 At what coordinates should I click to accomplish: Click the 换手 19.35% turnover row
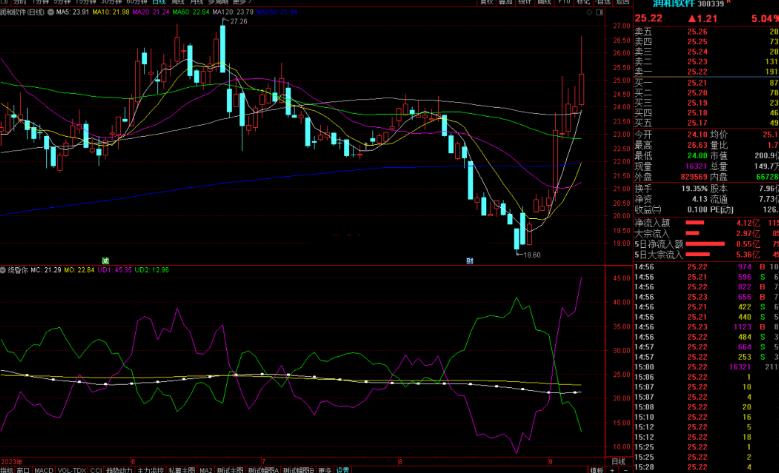pos(671,189)
